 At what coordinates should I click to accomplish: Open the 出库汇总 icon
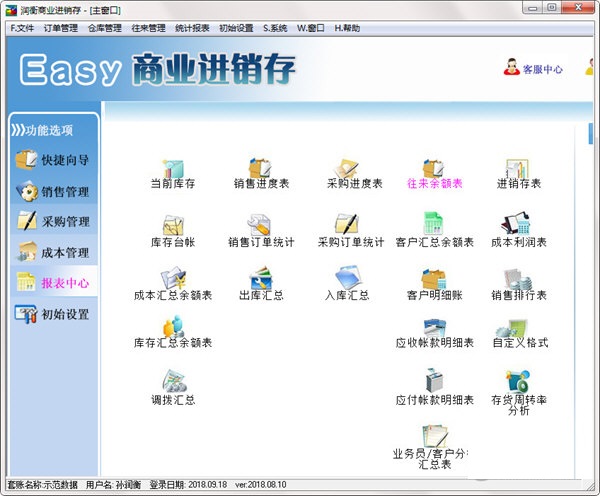pyautogui.click(x=261, y=284)
